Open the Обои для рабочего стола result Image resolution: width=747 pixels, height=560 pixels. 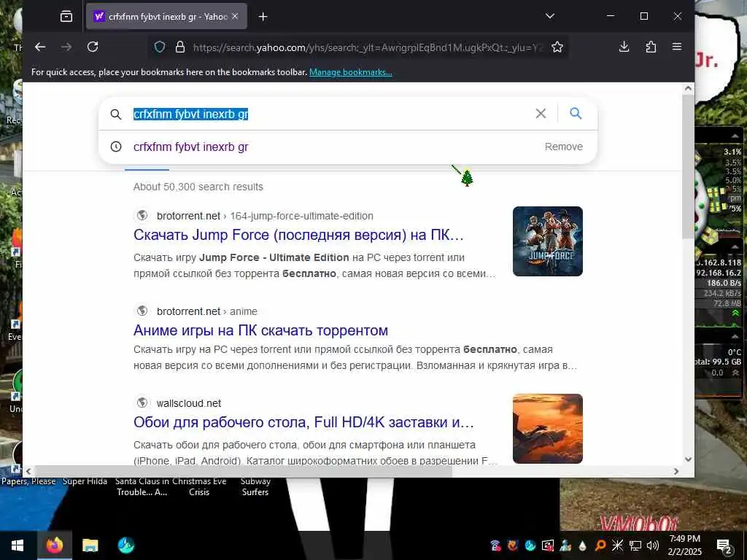[x=303, y=422]
